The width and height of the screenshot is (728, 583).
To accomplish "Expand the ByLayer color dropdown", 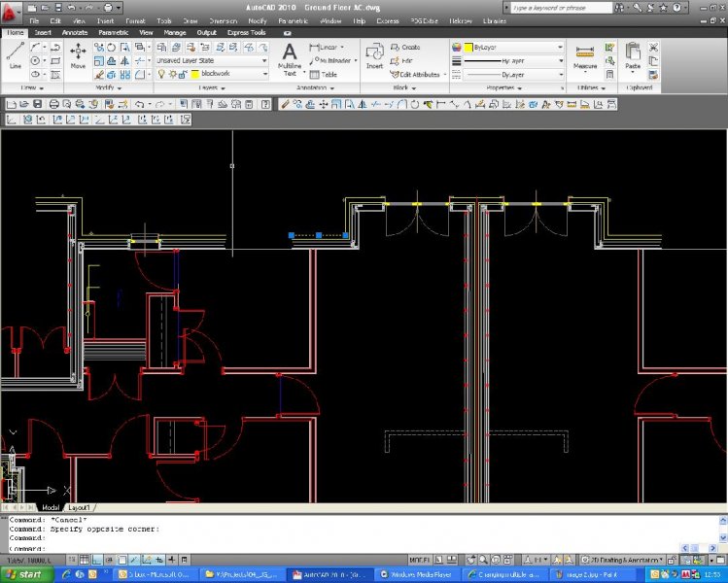I will (x=560, y=47).
